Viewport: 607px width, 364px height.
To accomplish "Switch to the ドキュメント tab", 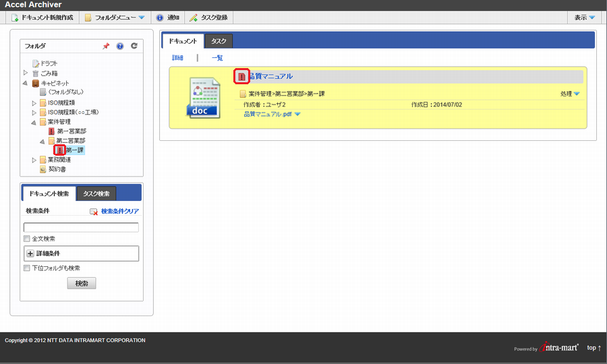I will [183, 41].
